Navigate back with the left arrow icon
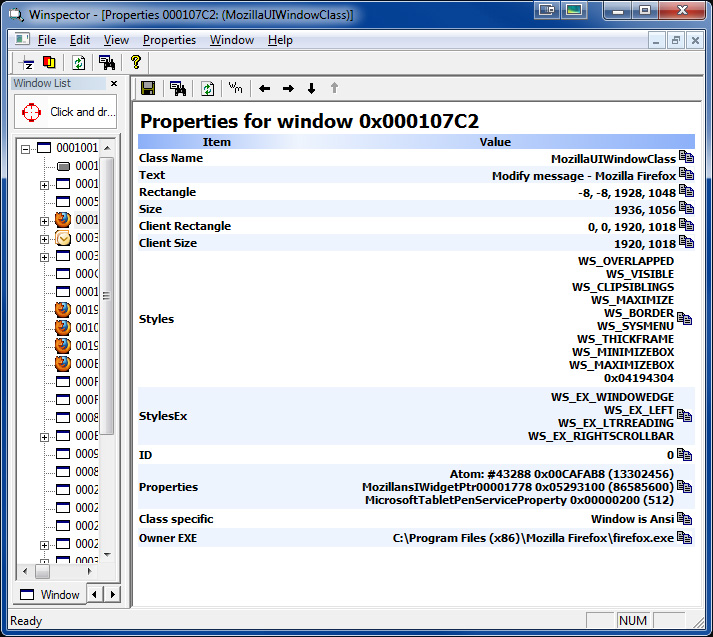Screen dimensions: 713x637 265,89
